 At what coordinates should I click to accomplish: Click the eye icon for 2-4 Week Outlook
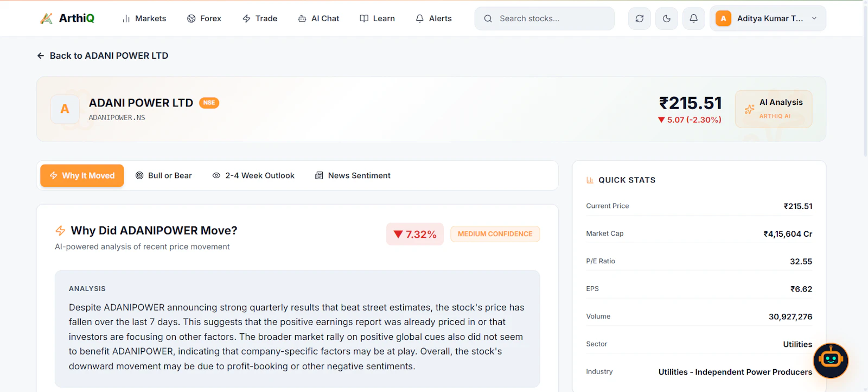216,175
